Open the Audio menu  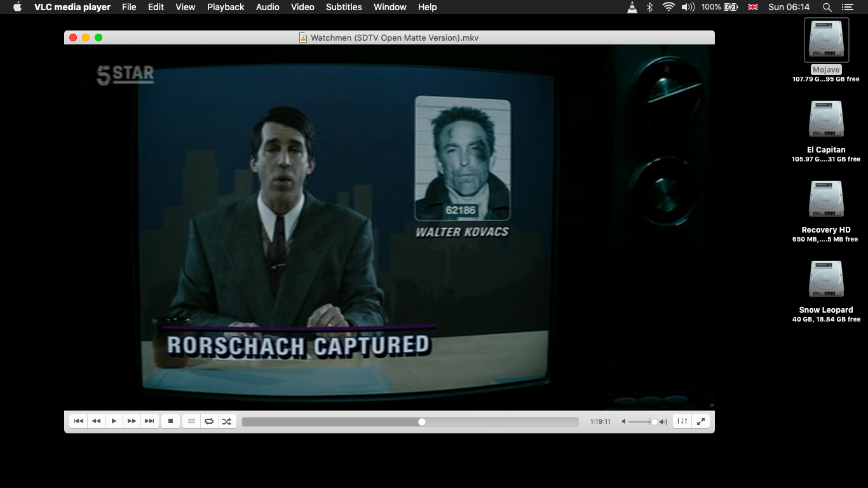pyautogui.click(x=268, y=7)
